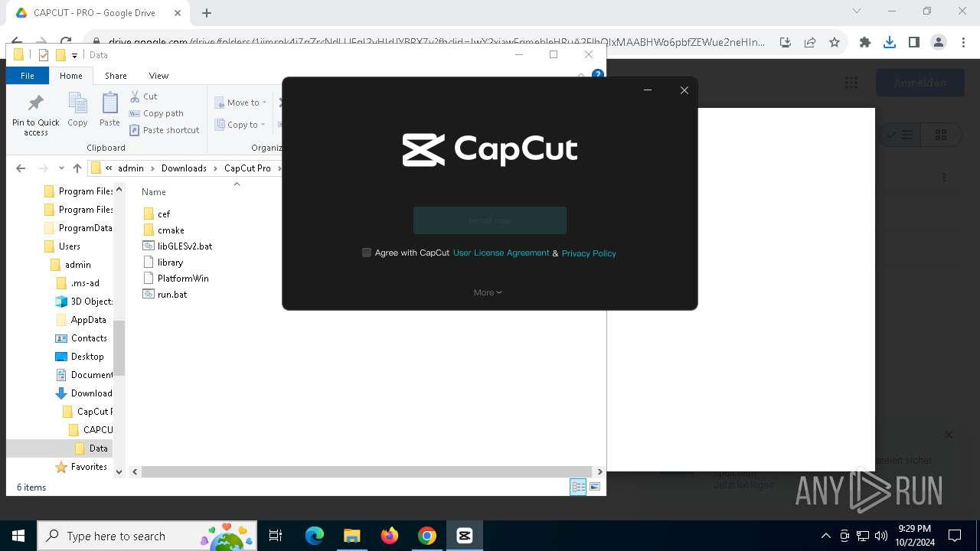The image size is (980, 551).
Task: Click the properties icon in title bar
Action: coord(43,55)
